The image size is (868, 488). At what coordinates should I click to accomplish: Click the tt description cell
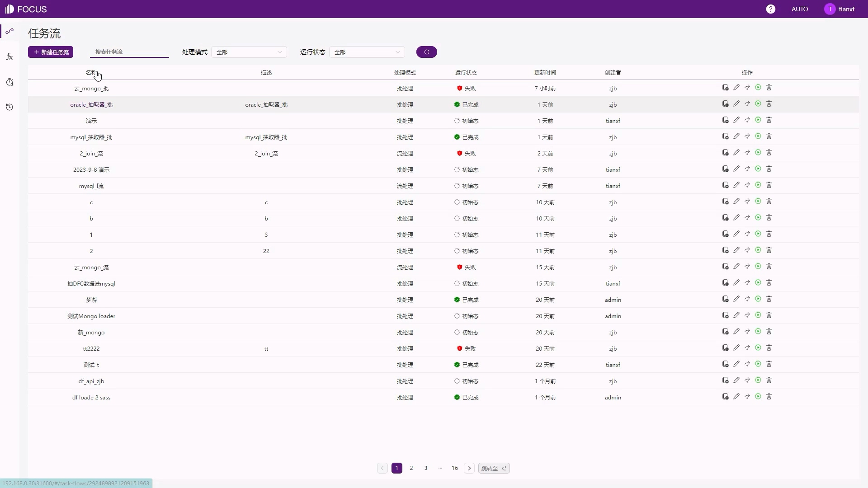[x=266, y=349]
